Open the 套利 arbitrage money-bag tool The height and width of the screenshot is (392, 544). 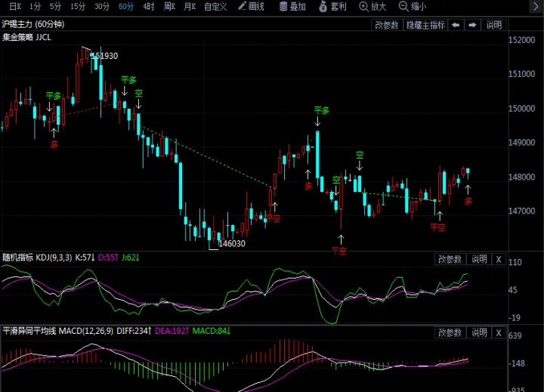(332, 6)
